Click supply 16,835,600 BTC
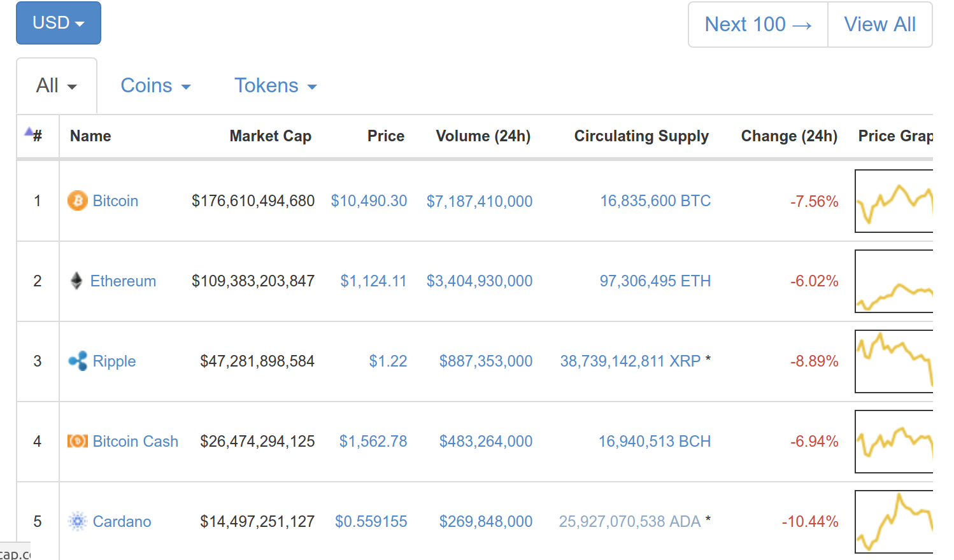This screenshot has height=560, width=954. click(655, 201)
